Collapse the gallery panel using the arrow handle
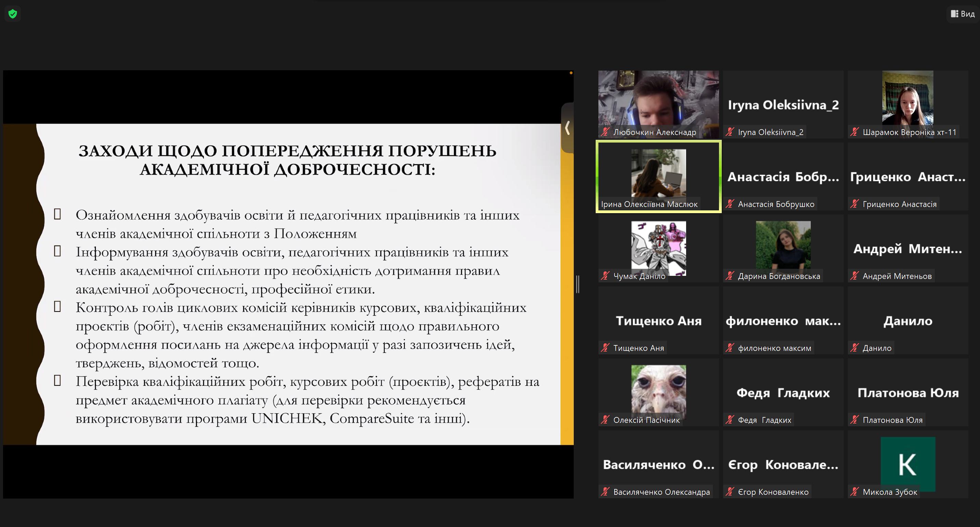The image size is (980, 527). coord(567,128)
